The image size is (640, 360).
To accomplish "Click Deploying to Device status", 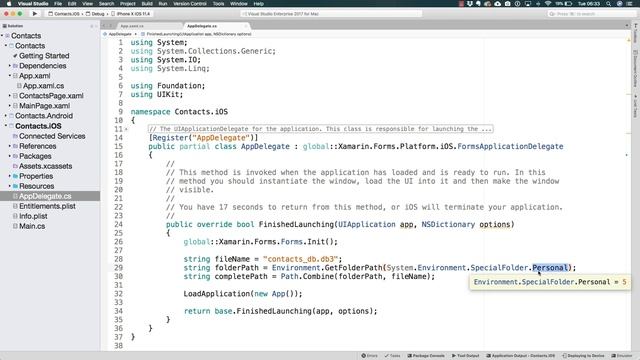I will coord(583,356).
